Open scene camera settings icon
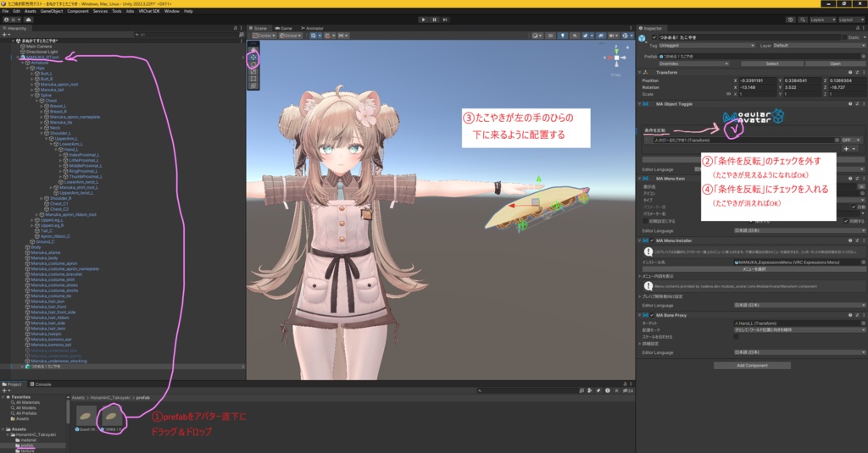This screenshot has height=453, width=868. pyautogui.click(x=614, y=36)
